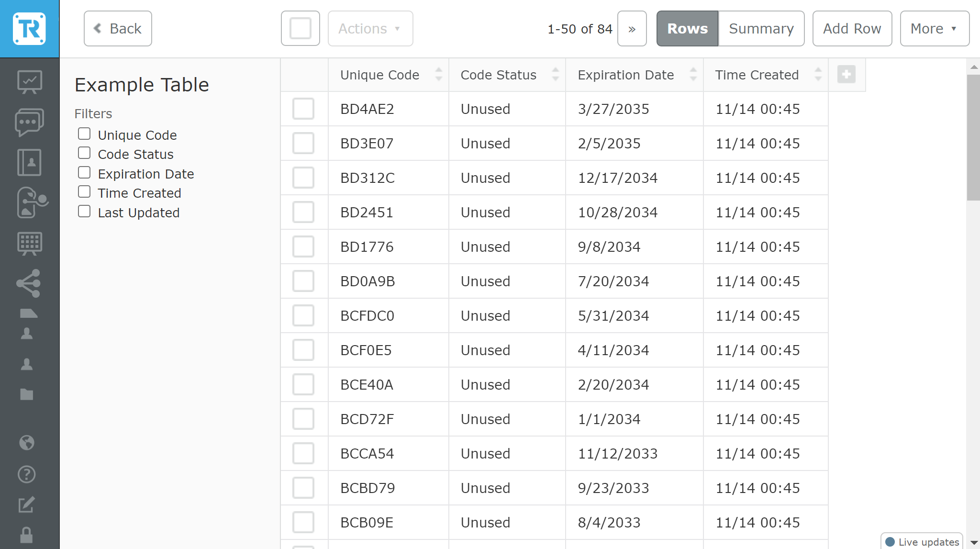Click the lock icon in sidebar
The image size is (980, 549).
(27, 535)
